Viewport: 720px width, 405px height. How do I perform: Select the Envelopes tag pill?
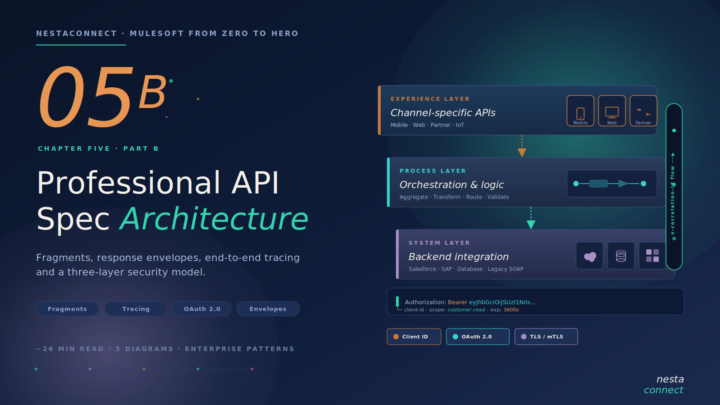point(268,309)
